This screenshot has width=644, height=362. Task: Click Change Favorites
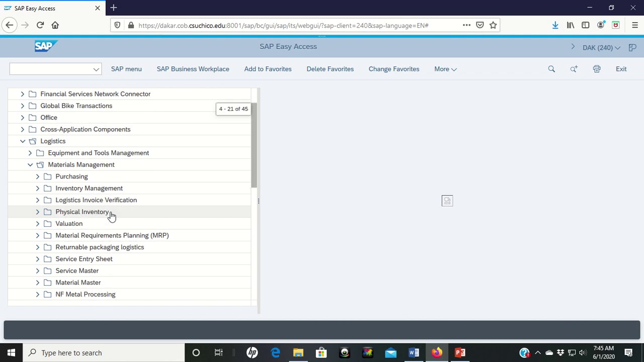coord(394,69)
